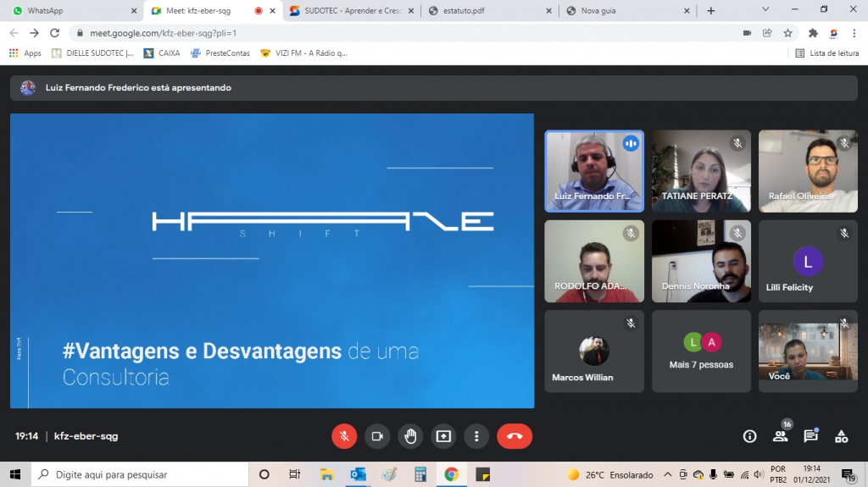This screenshot has height=487, width=868.
Task: Open Mais 7 pessoas tile
Action: 701,351
